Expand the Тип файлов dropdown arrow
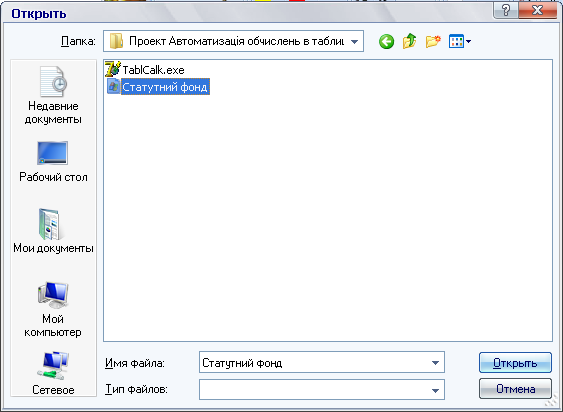This screenshot has width=563, height=412. (x=435, y=390)
